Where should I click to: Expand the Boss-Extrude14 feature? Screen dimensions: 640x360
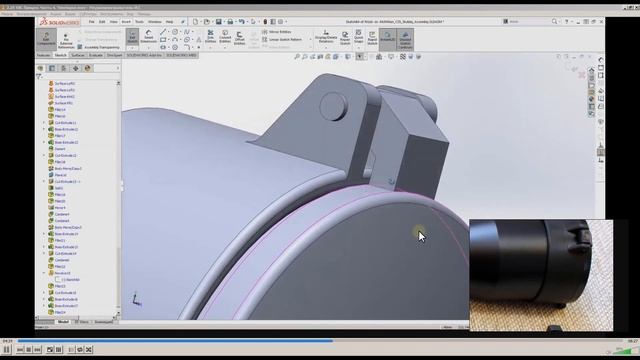pos(44,234)
